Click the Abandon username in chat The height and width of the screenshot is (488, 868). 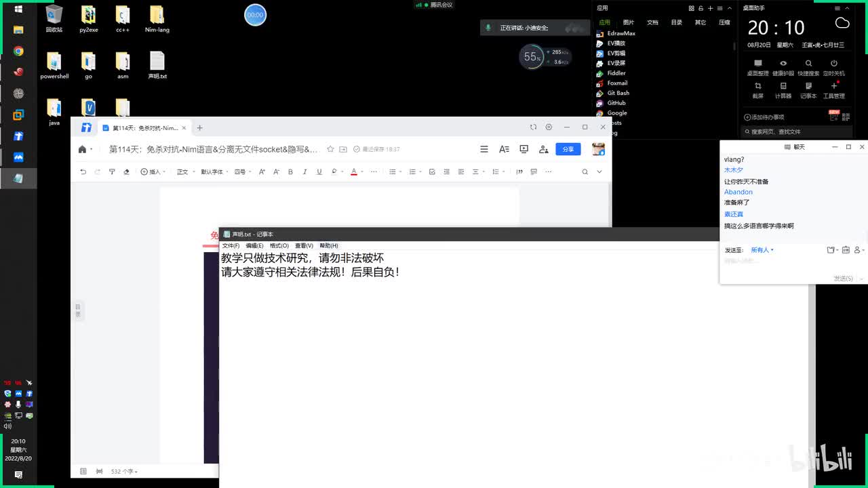[738, 192]
